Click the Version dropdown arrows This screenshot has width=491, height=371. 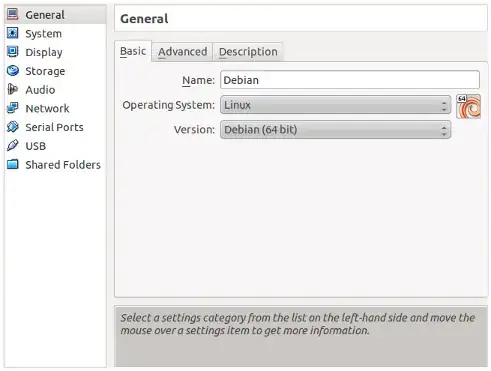pyautogui.click(x=444, y=130)
